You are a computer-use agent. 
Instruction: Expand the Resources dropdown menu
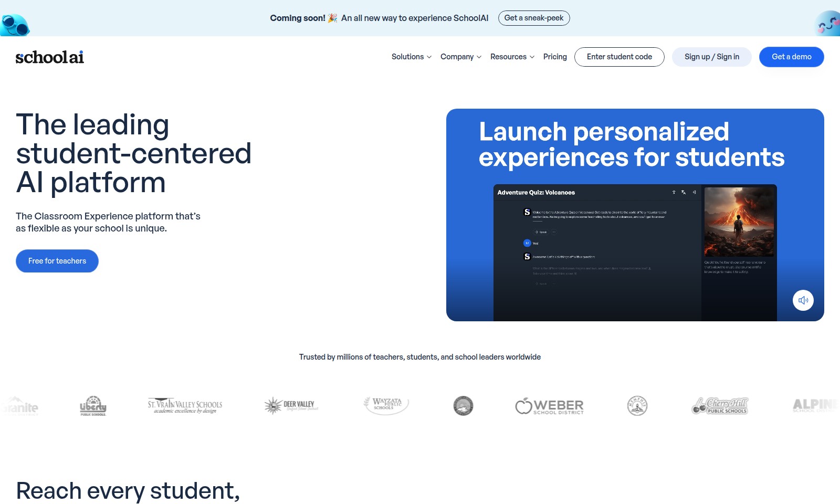[512, 57]
